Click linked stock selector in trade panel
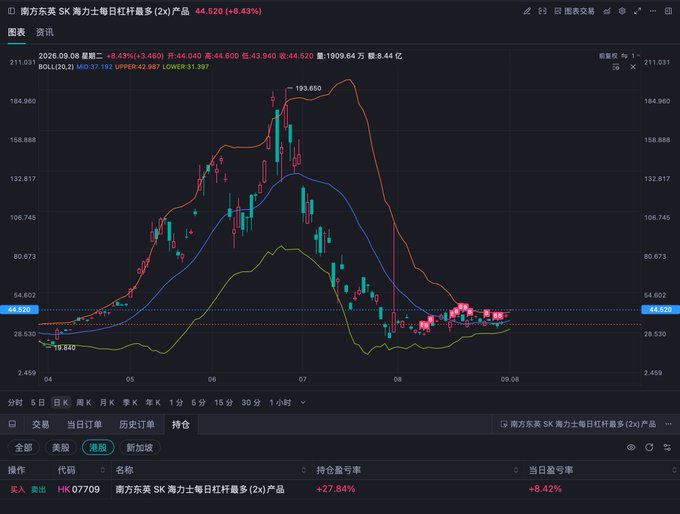680x514 pixels. point(578,424)
